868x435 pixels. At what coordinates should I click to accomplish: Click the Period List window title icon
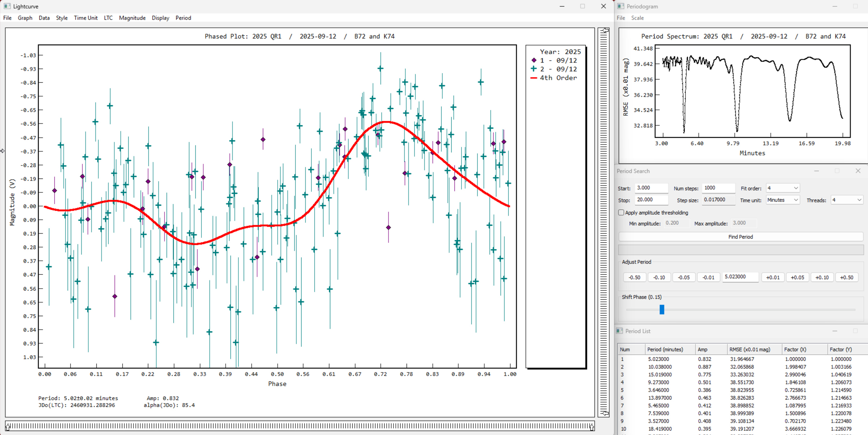(620, 331)
